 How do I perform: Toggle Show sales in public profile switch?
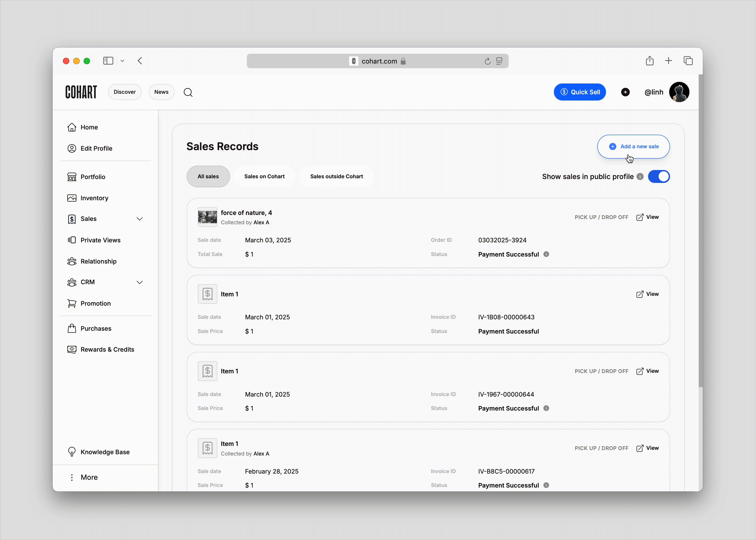point(659,176)
